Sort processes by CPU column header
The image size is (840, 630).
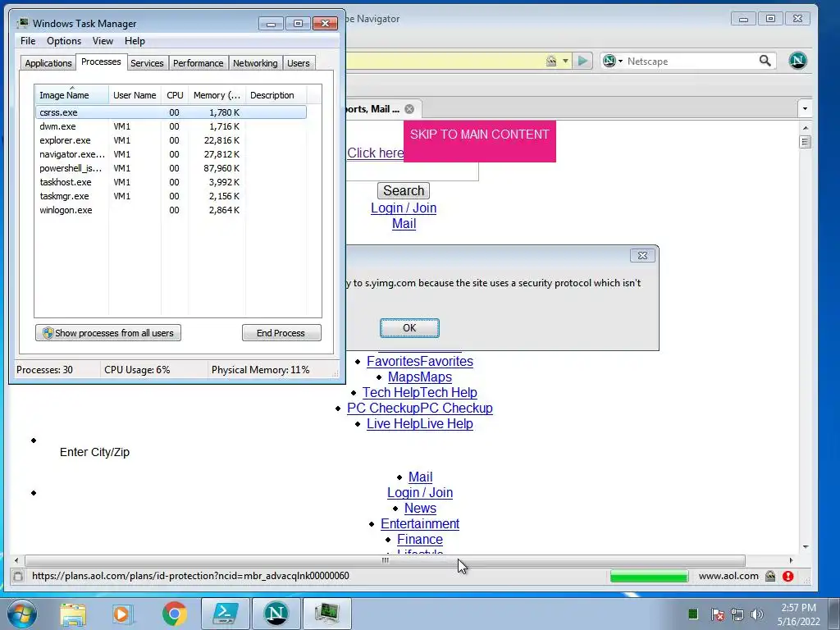tap(175, 95)
